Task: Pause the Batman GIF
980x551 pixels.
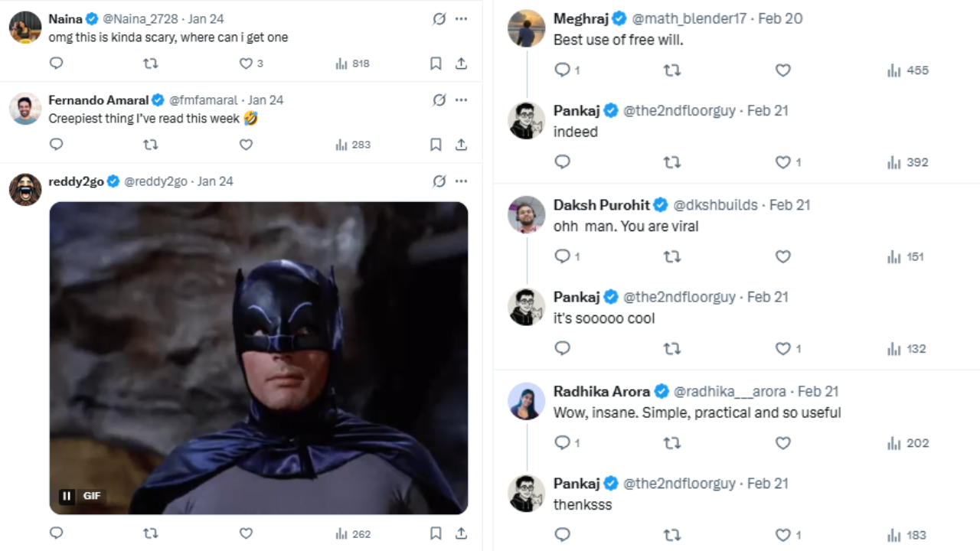Action: pos(67,496)
